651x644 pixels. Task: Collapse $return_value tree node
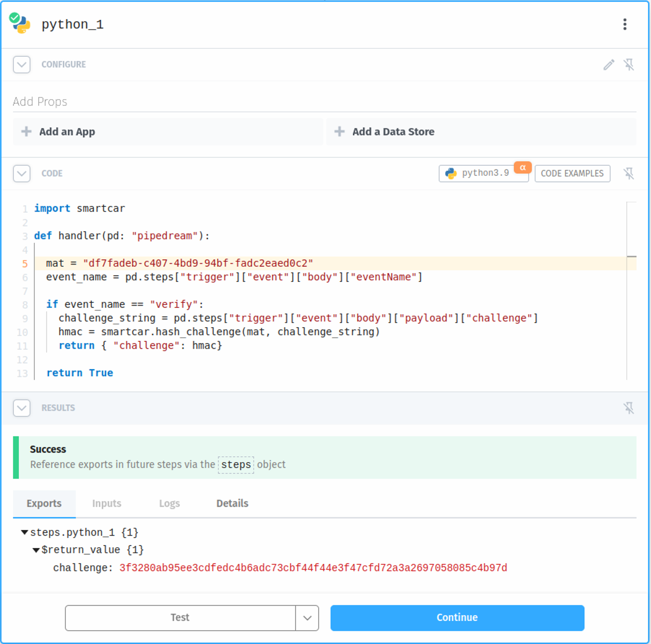pyautogui.click(x=36, y=550)
